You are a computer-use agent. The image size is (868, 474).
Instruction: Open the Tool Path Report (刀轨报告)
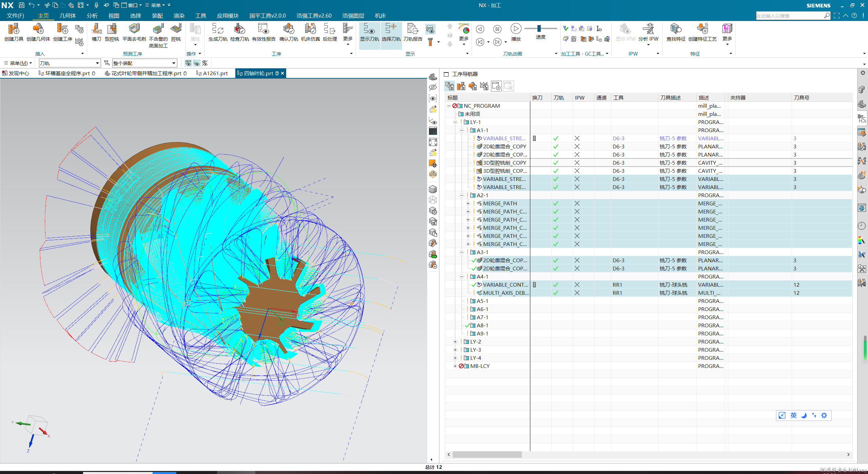(x=413, y=33)
